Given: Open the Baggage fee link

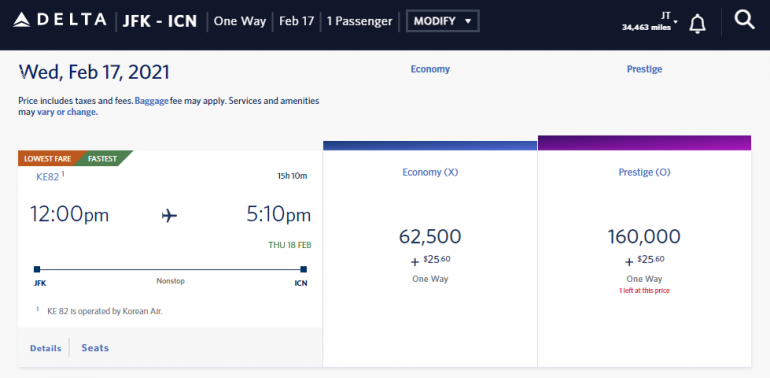Looking at the screenshot, I should coord(151,101).
